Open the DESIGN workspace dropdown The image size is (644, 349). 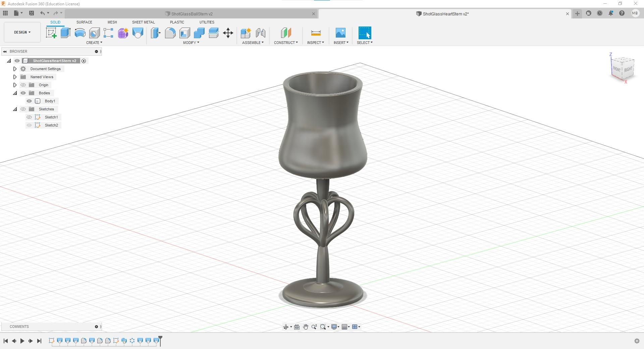[22, 32]
